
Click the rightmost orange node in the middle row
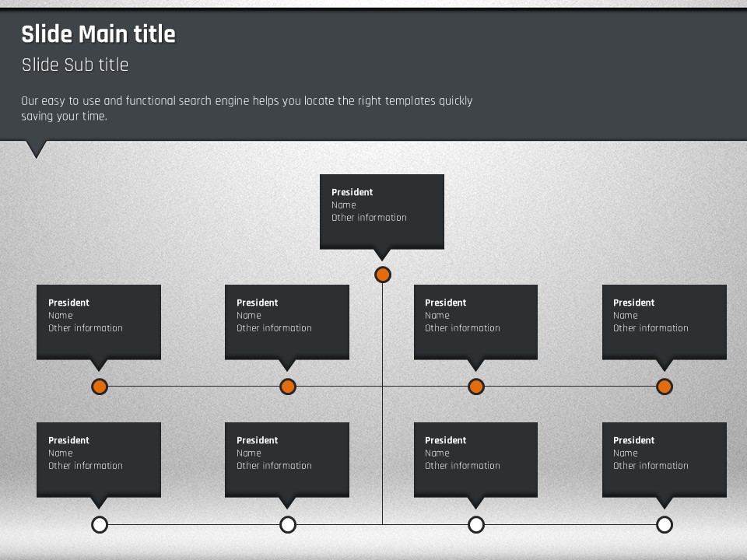tap(665, 387)
